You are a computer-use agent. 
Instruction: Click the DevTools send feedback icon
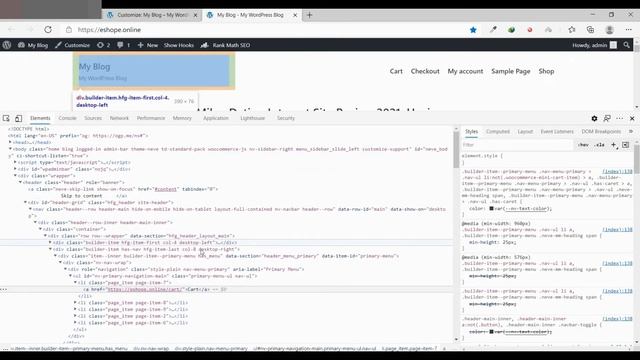click(607, 118)
